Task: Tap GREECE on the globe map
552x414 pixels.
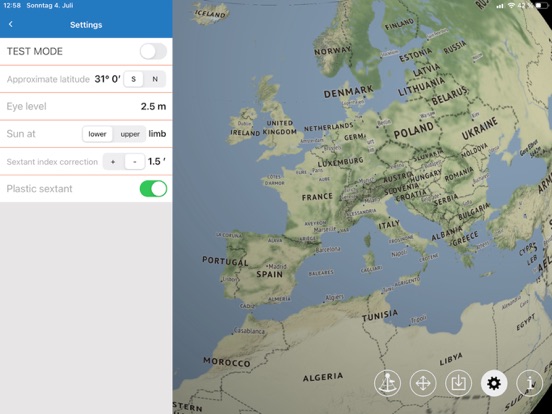Action: (465, 239)
